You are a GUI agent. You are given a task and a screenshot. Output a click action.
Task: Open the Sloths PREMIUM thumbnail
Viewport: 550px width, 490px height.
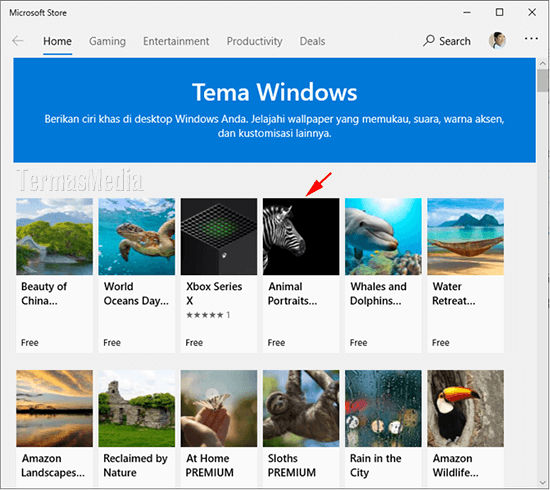point(301,408)
